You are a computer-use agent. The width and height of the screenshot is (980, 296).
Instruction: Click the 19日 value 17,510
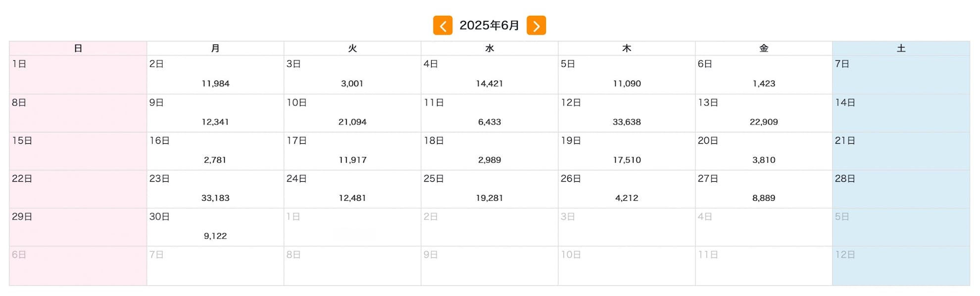tap(627, 160)
